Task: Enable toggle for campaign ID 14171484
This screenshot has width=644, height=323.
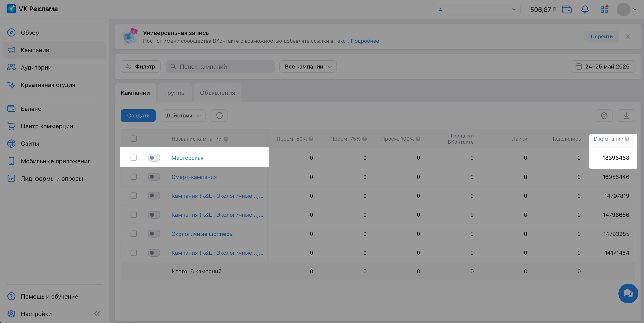Action: (154, 253)
